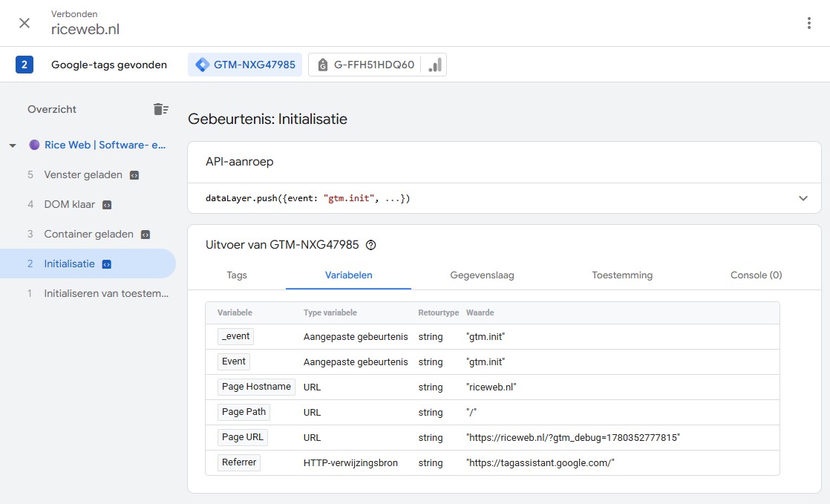Collapse the Rice Web page tree arrow

[x=13, y=145]
